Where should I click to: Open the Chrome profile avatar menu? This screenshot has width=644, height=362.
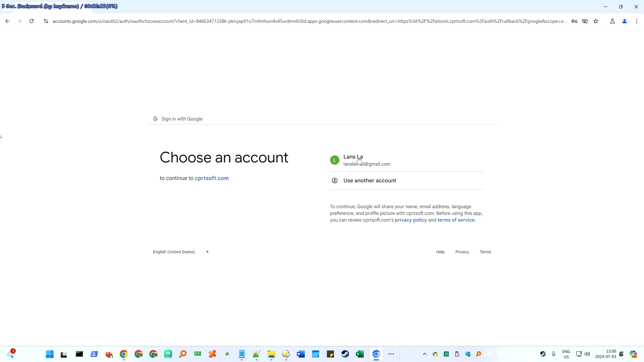point(625,21)
